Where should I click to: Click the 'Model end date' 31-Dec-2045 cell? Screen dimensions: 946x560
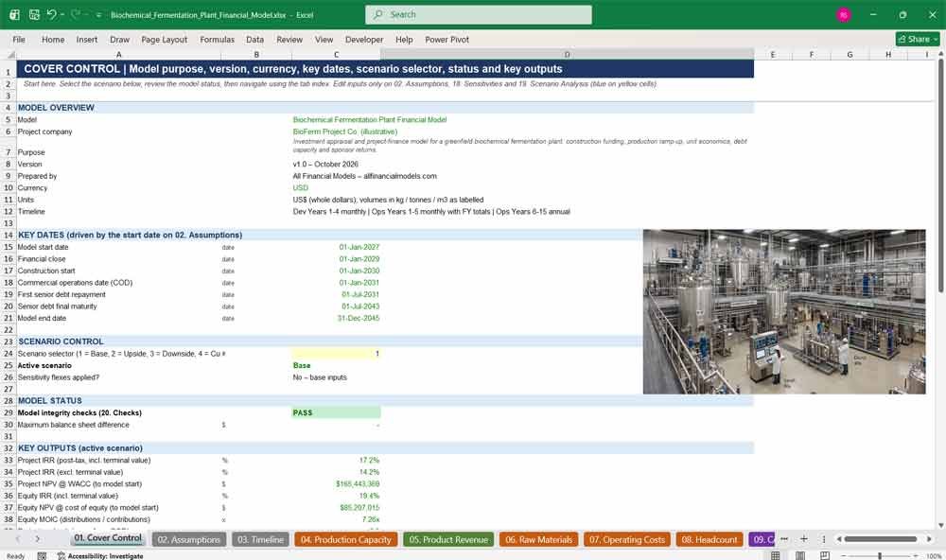click(337, 318)
